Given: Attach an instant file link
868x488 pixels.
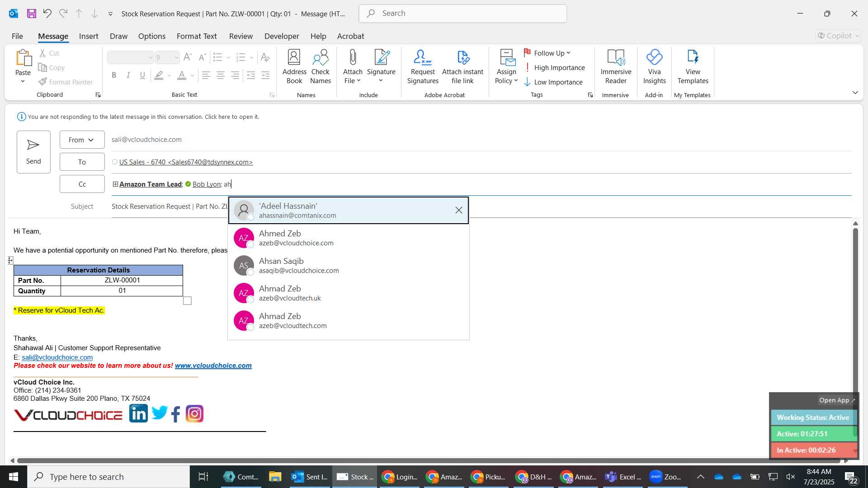Looking at the screenshot, I should (462, 67).
